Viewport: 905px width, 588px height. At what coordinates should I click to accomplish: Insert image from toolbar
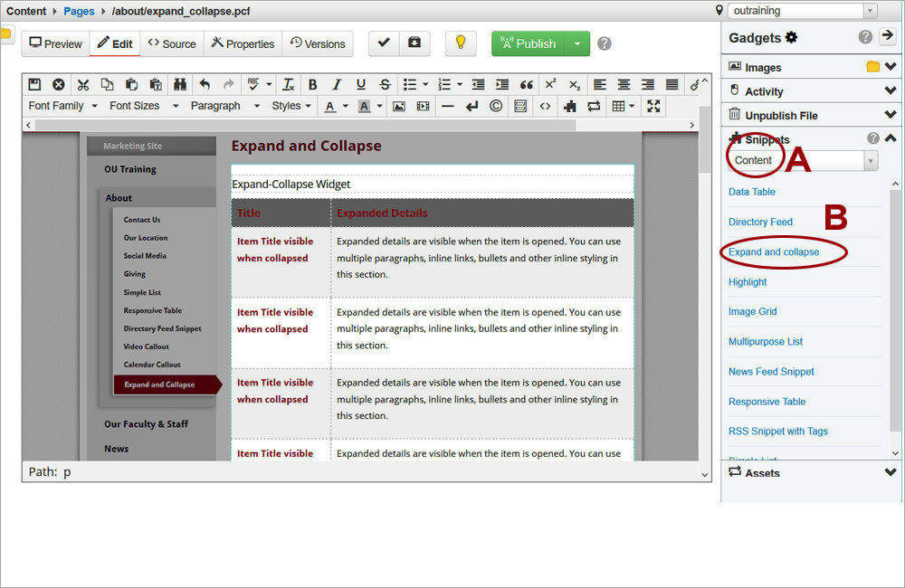click(399, 106)
